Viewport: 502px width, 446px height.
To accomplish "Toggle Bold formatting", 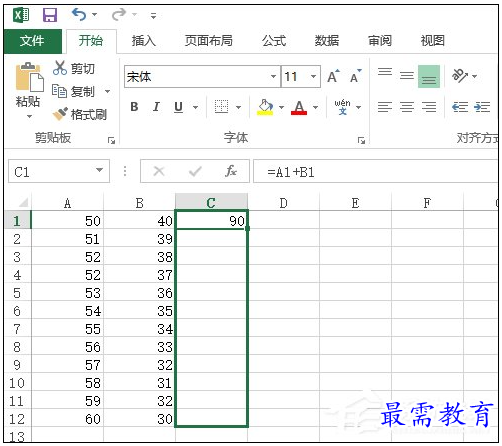I will (134, 107).
